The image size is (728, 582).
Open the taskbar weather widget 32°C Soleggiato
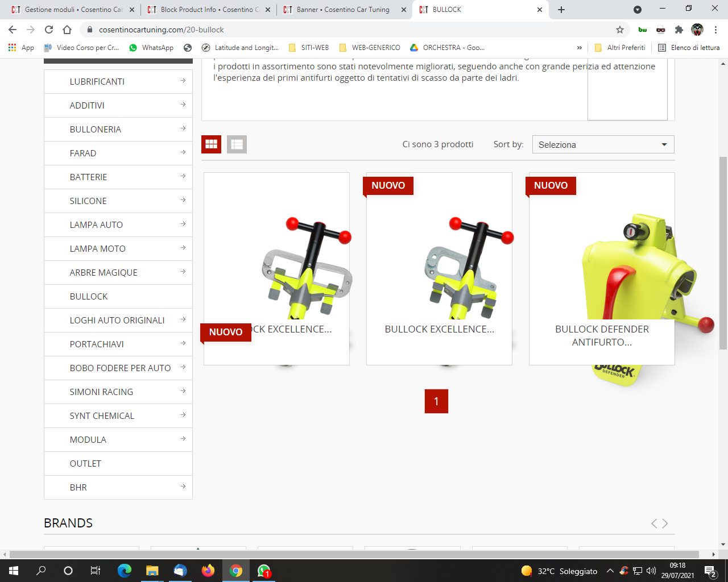point(559,571)
